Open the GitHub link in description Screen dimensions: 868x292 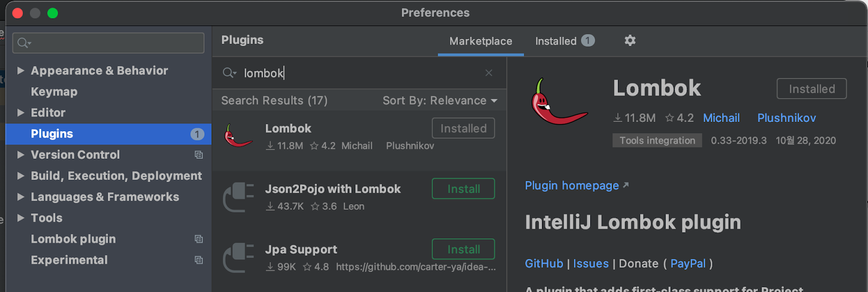pyautogui.click(x=544, y=264)
